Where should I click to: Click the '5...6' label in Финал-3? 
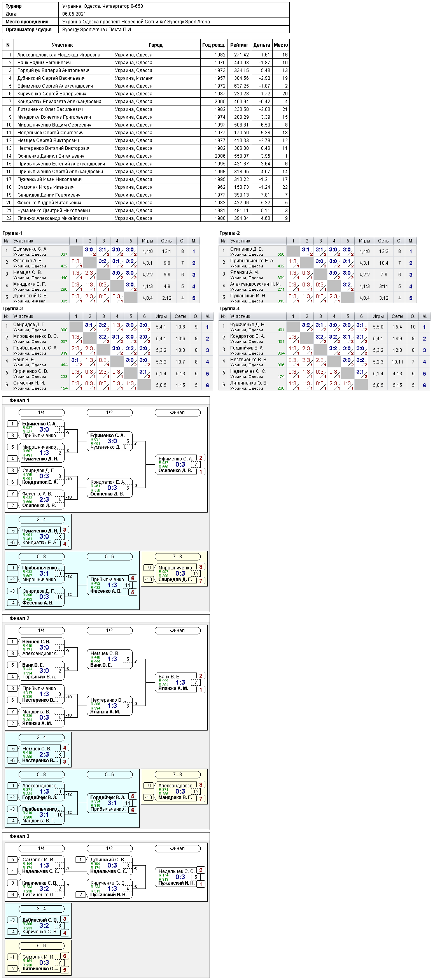41,946
